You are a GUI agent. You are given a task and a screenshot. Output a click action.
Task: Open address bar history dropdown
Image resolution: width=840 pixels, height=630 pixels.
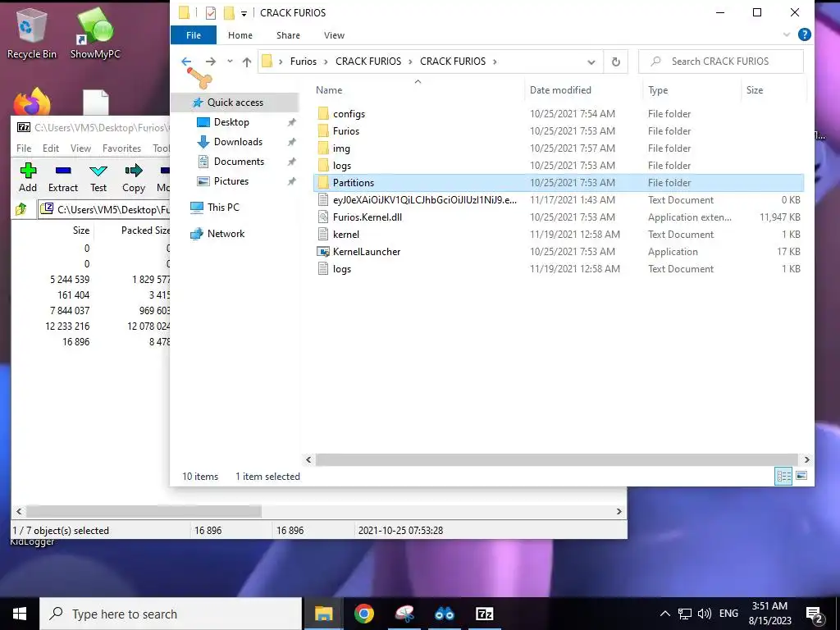click(x=591, y=62)
